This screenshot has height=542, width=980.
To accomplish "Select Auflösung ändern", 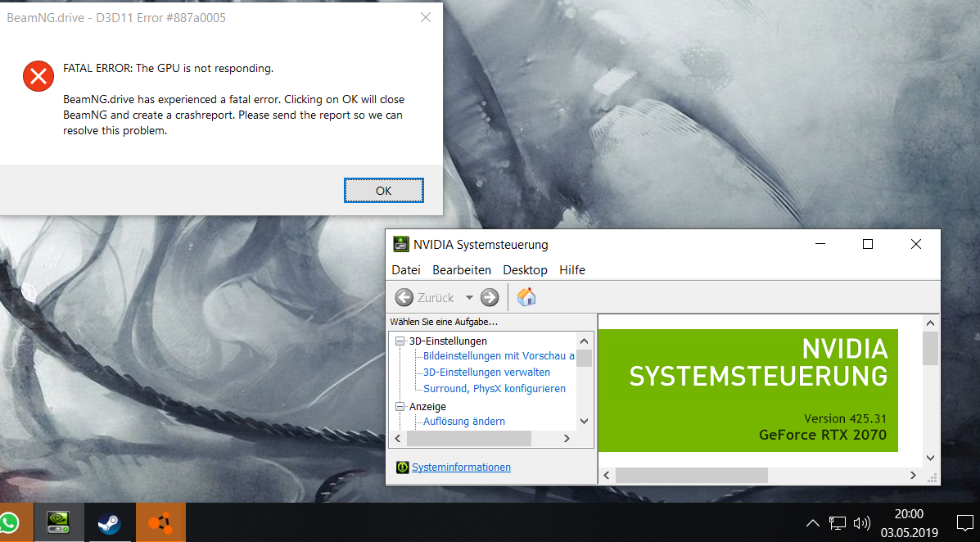I will (463, 422).
